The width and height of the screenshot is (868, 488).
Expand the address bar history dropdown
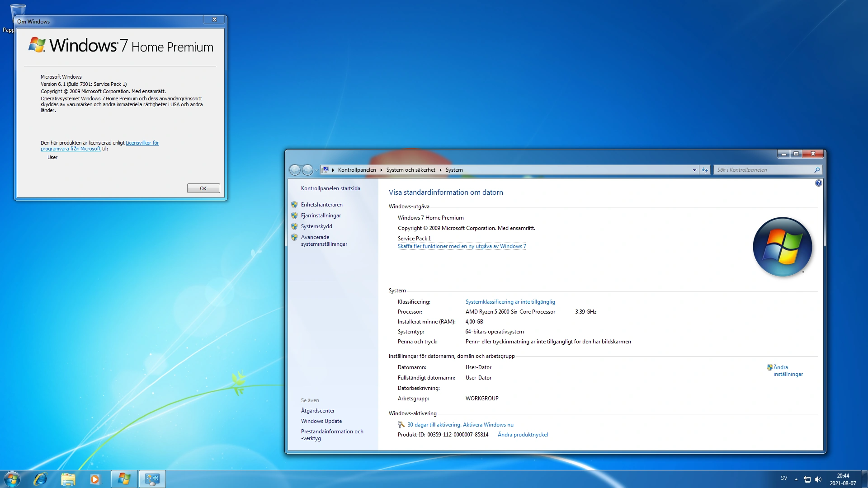click(694, 170)
